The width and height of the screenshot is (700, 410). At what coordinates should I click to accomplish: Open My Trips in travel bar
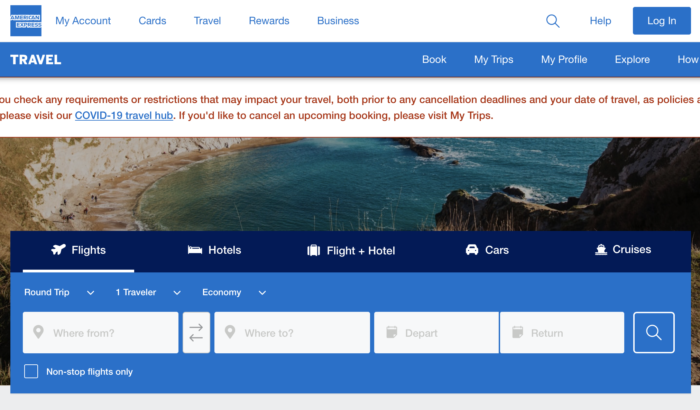(x=494, y=59)
